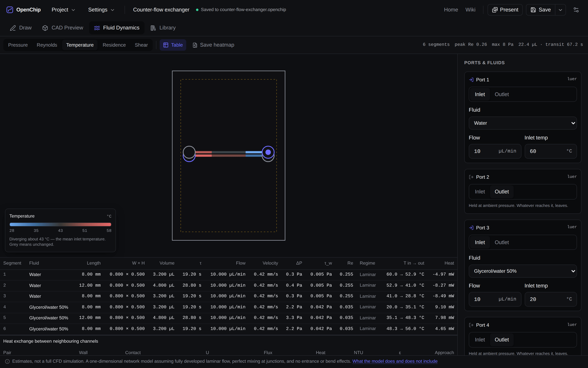Click the Table grid icon
This screenshot has width=588, height=368.
pos(166,45)
